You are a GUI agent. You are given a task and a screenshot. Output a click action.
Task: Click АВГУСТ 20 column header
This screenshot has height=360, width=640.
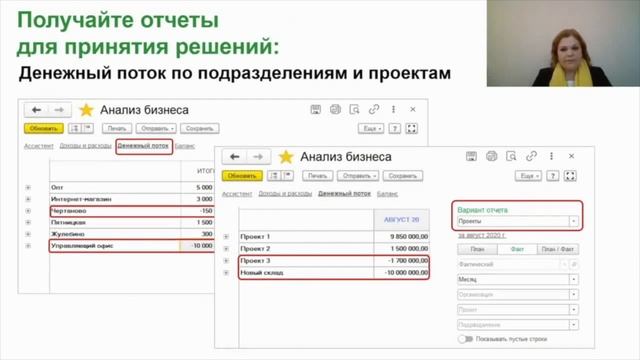(402, 220)
